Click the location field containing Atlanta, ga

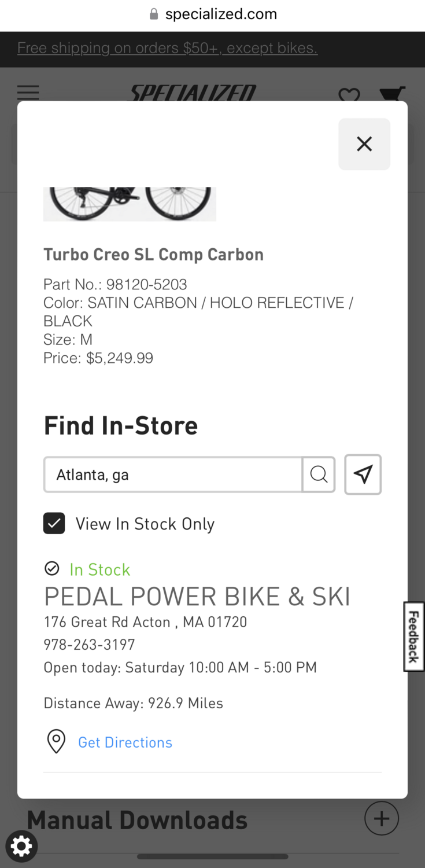click(173, 475)
